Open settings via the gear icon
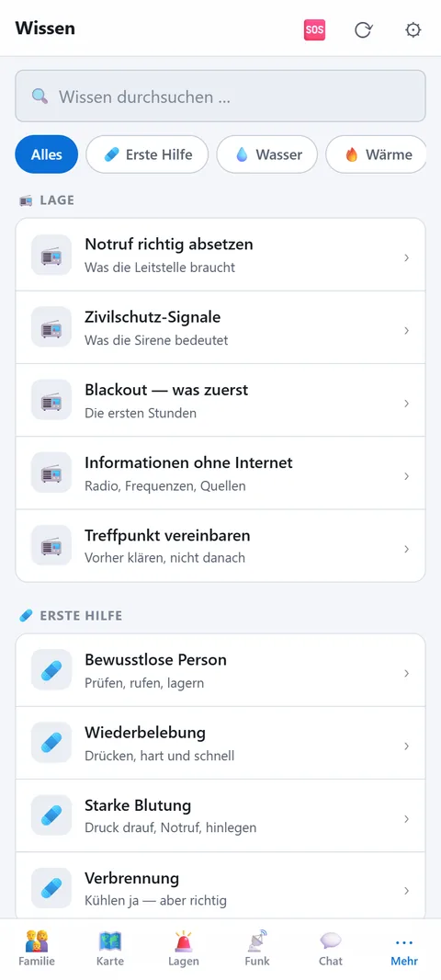Screen dimensions: 441x980 (x=413, y=30)
